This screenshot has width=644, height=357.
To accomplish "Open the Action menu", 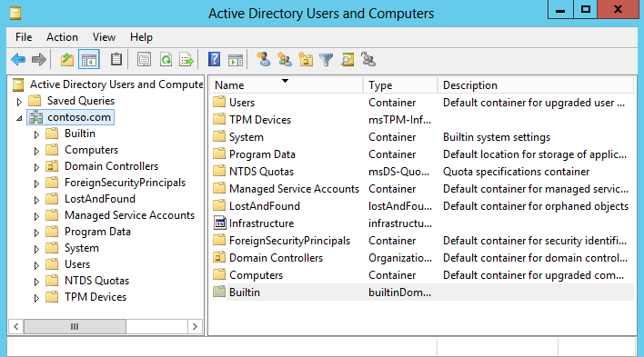I will point(62,37).
